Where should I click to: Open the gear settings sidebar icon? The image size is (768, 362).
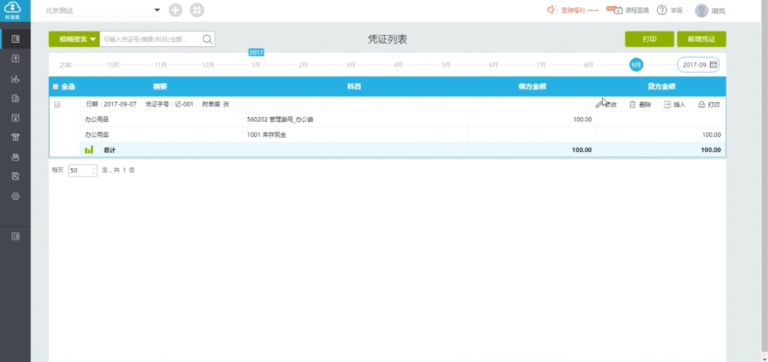coord(16,196)
